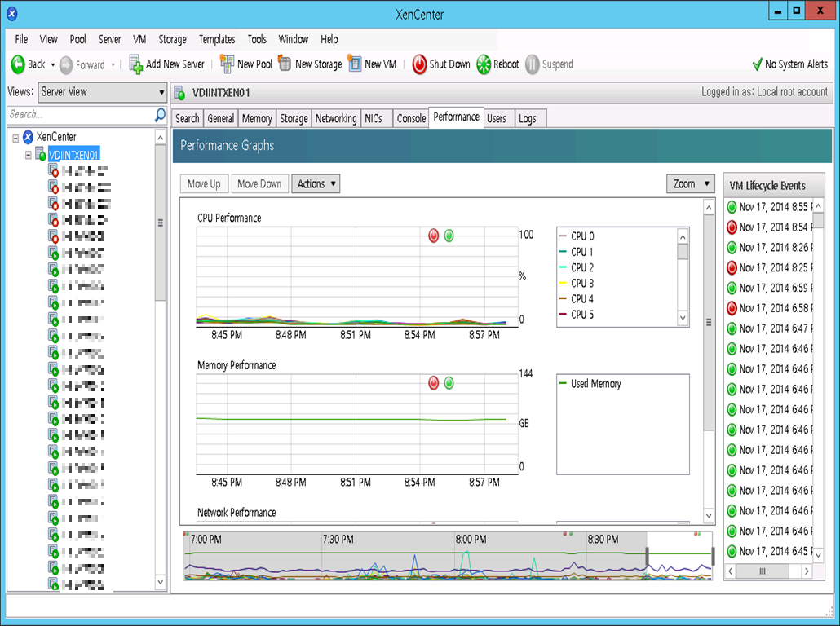This screenshot has width=840, height=626.
Task: Click the green start marker on CPU graph
Action: pos(449,236)
